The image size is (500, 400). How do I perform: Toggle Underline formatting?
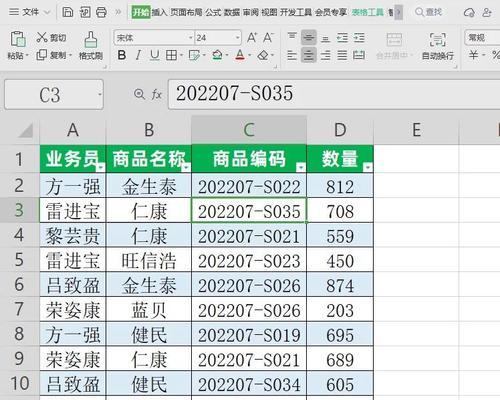[154, 55]
